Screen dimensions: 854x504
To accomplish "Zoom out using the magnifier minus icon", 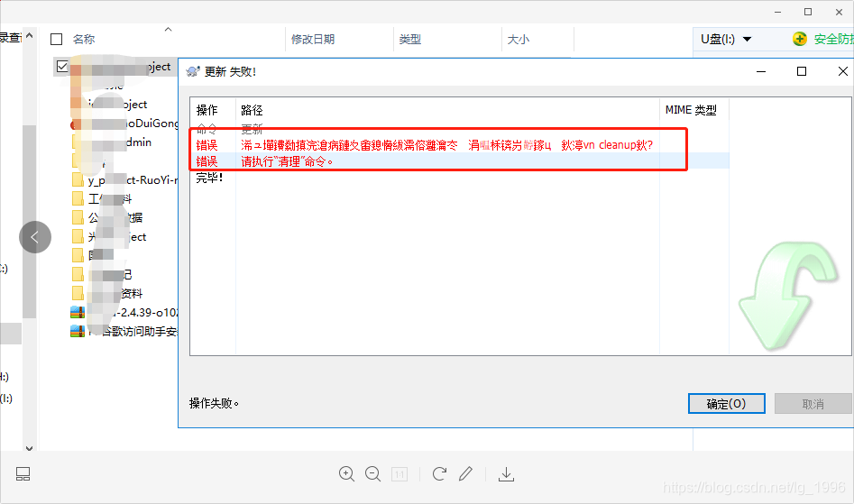I will 373,474.
